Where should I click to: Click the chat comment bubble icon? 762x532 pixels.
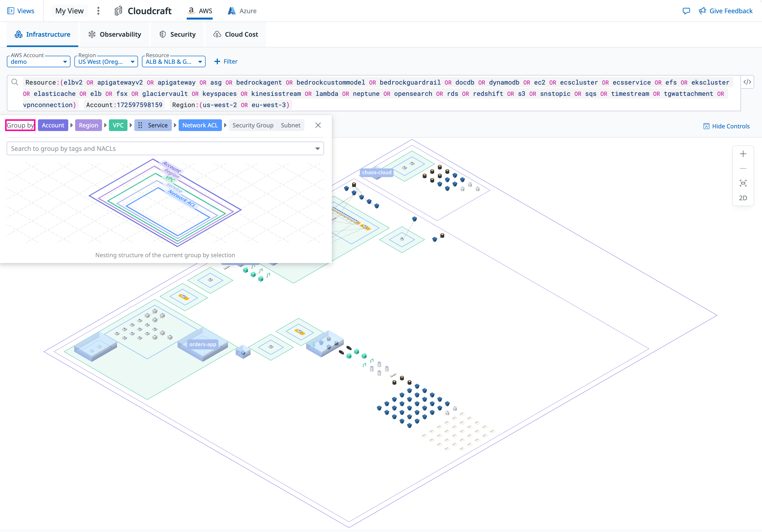686,11
